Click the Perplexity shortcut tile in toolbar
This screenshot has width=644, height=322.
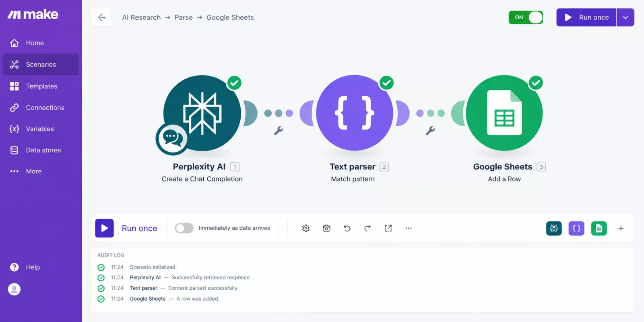point(554,228)
